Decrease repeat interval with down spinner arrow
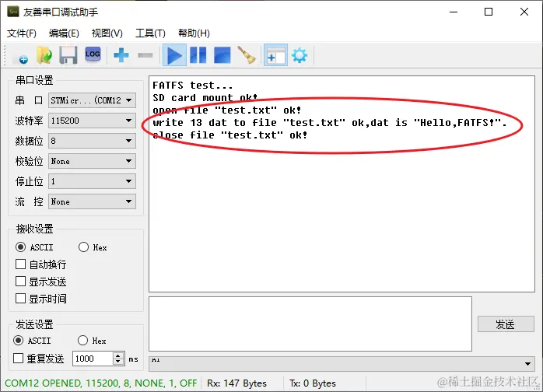543x392 pixels. coord(118,362)
